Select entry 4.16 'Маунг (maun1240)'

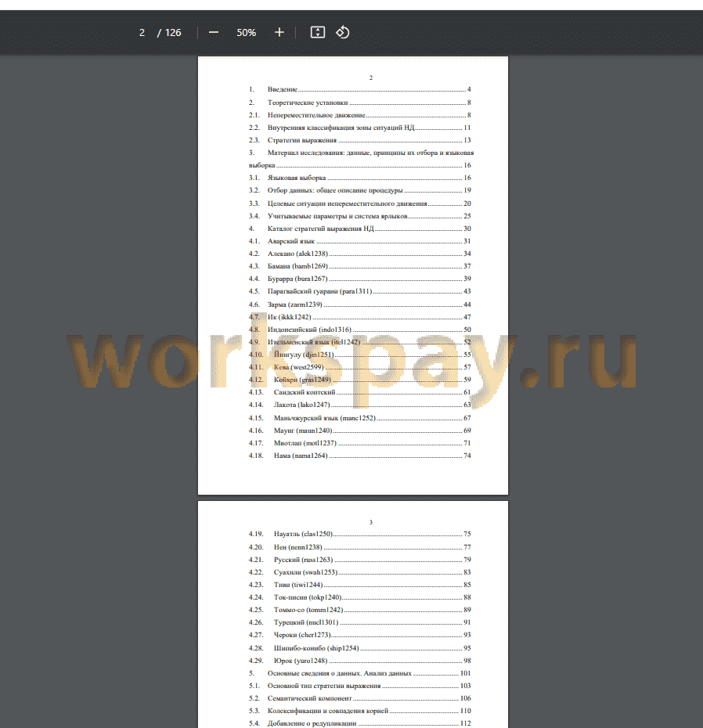click(360, 431)
